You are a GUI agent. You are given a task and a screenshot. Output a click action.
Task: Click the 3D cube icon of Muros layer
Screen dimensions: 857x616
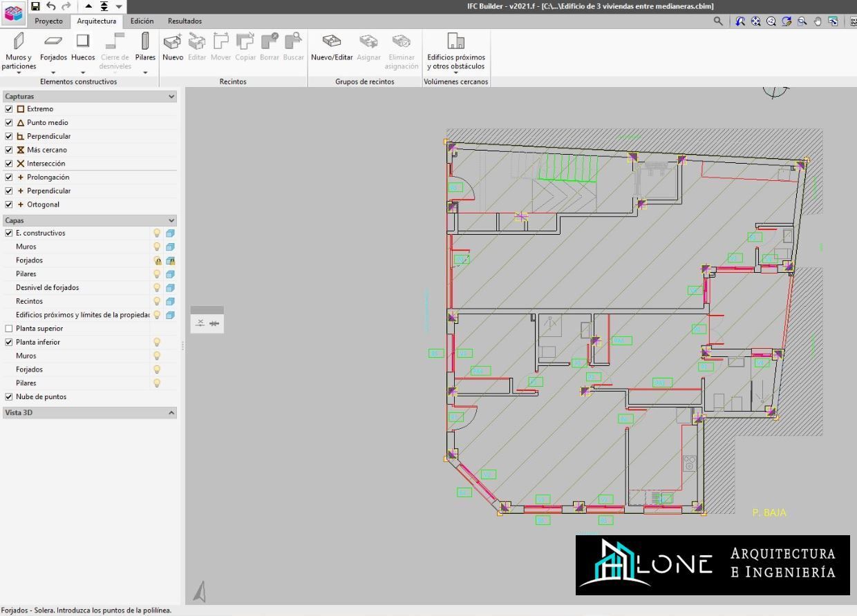[170, 247]
